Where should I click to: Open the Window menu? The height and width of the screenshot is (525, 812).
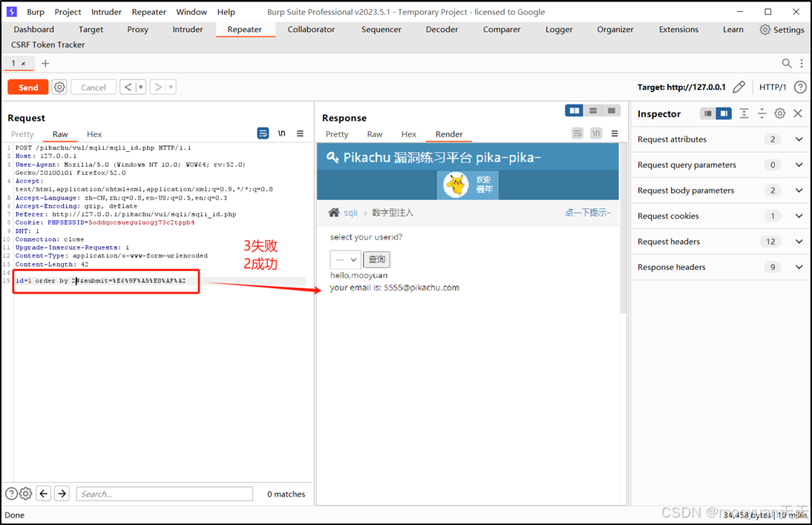pos(191,12)
